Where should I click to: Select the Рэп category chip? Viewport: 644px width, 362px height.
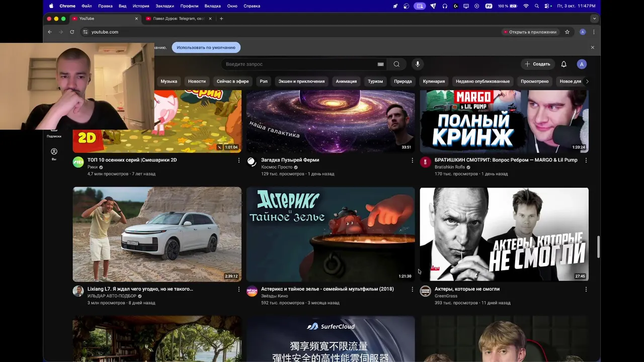coord(264,81)
